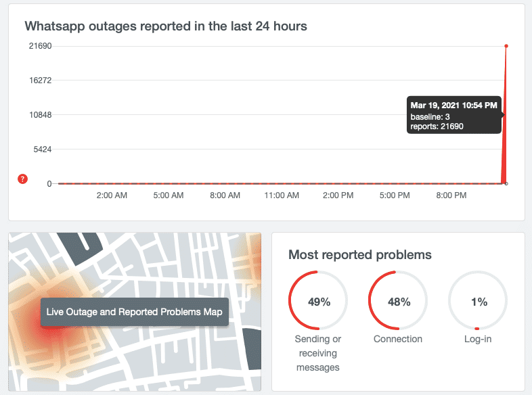Click the 49% sending or receiving messages gauge
The width and height of the screenshot is (532, 395).
click(x=318, y=300)
